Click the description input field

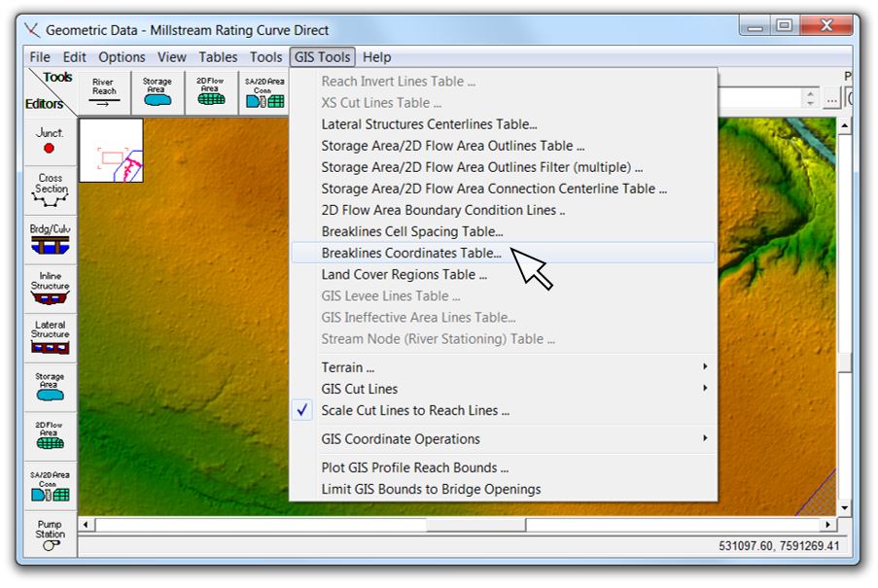(x=761, y=98)
